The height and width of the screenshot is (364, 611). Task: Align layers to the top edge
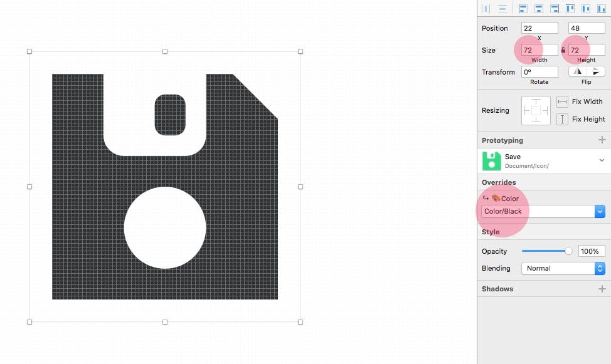coord(570,9)
